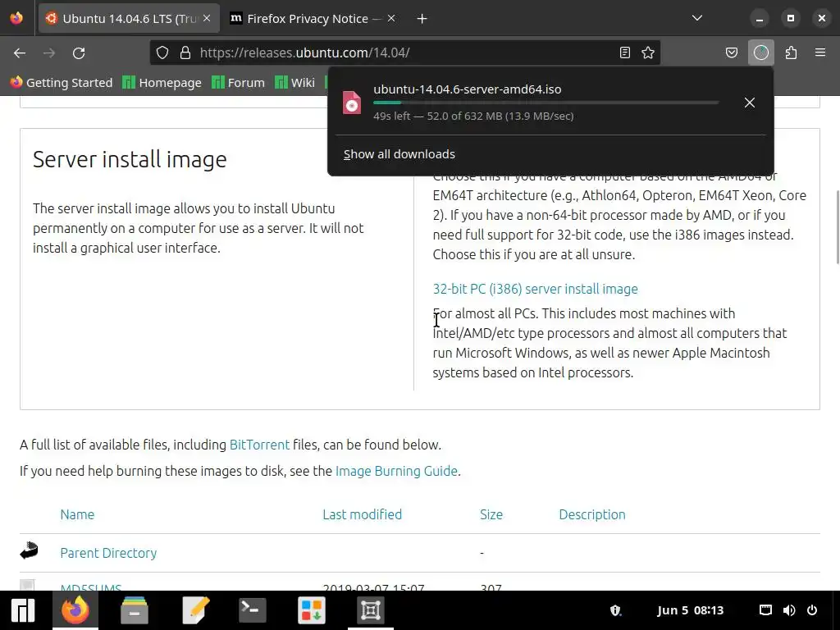Sort the file list by Size
This screenshot has width=840, height=630.
491,514
